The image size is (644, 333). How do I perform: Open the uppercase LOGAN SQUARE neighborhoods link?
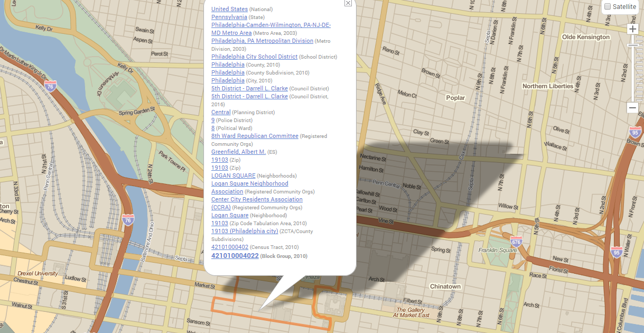[234, 175]
